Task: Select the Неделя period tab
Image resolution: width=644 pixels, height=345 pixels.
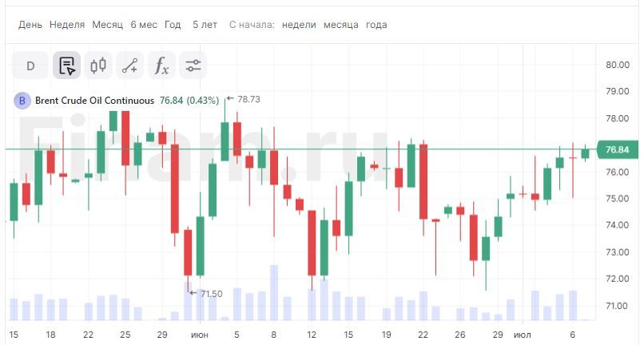Action: (x=67, y=25)
